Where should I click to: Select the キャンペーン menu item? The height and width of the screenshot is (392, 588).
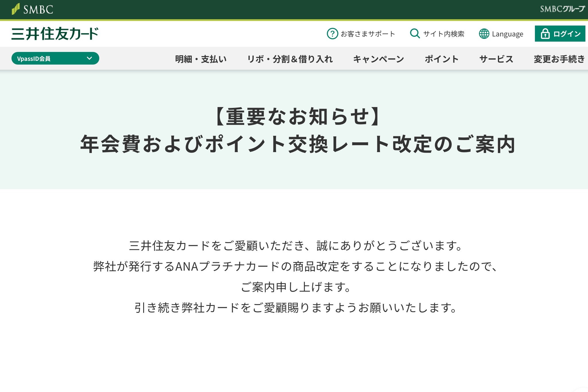[x=379, y=59]
